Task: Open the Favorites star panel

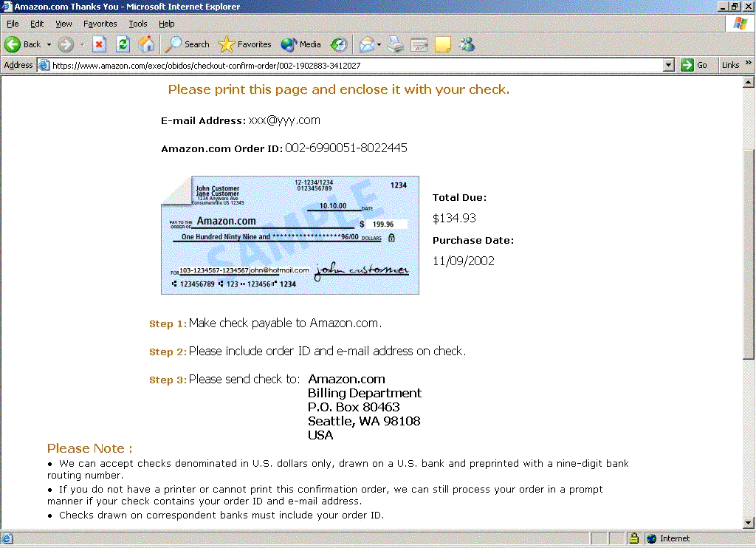Action: 245,44
